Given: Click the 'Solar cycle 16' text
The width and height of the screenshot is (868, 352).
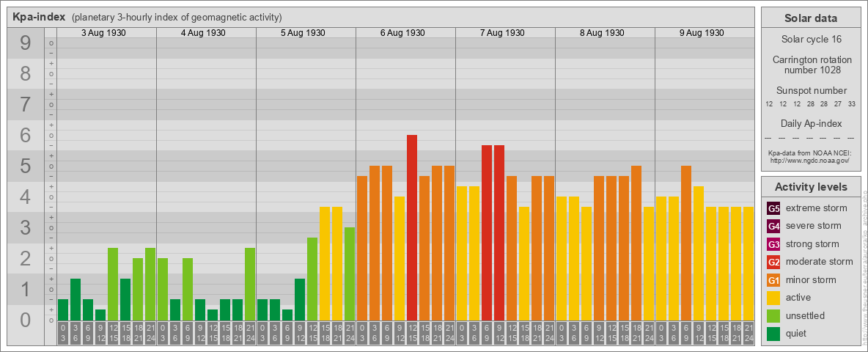Looking at the screenshot, I should (811, 40).
